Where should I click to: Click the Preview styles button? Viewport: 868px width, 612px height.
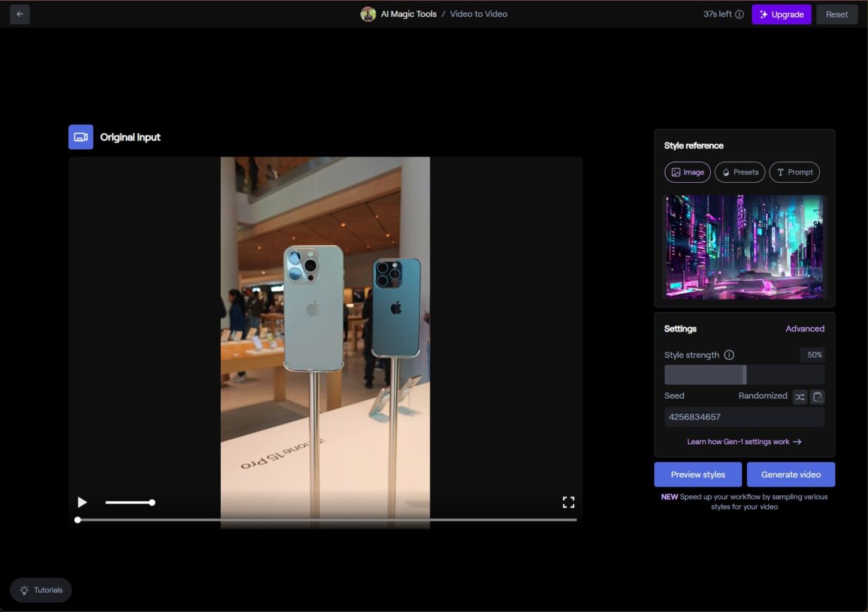click(x=697, y=474)
